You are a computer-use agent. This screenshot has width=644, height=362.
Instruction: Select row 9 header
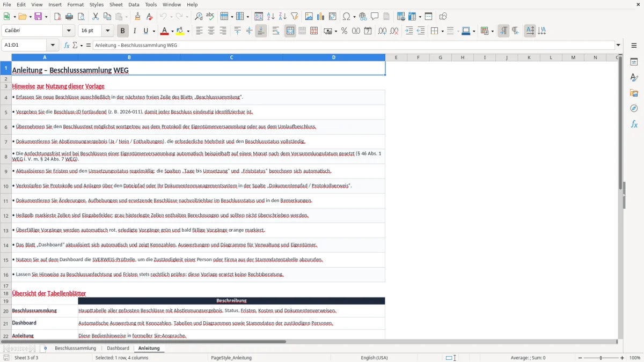point(6,171)
